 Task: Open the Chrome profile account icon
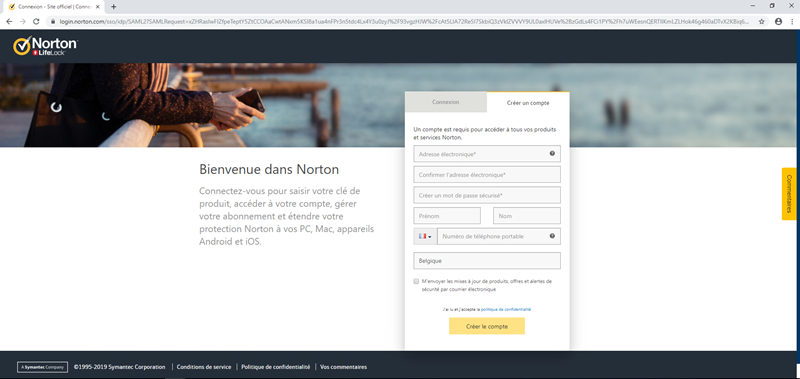(778, 21)
